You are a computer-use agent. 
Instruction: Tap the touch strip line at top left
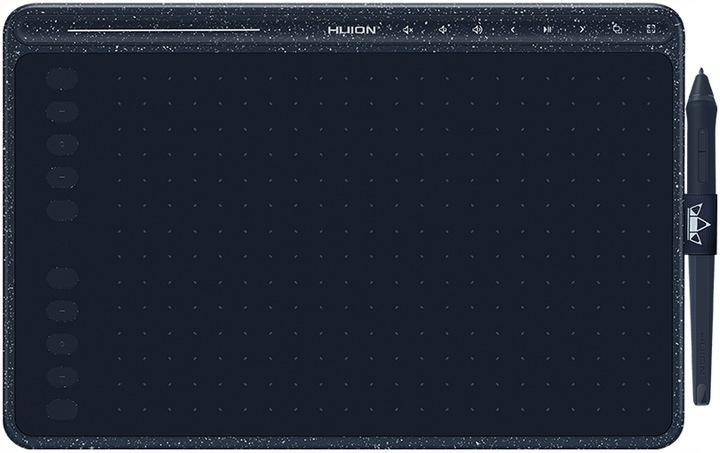point(165,29)
